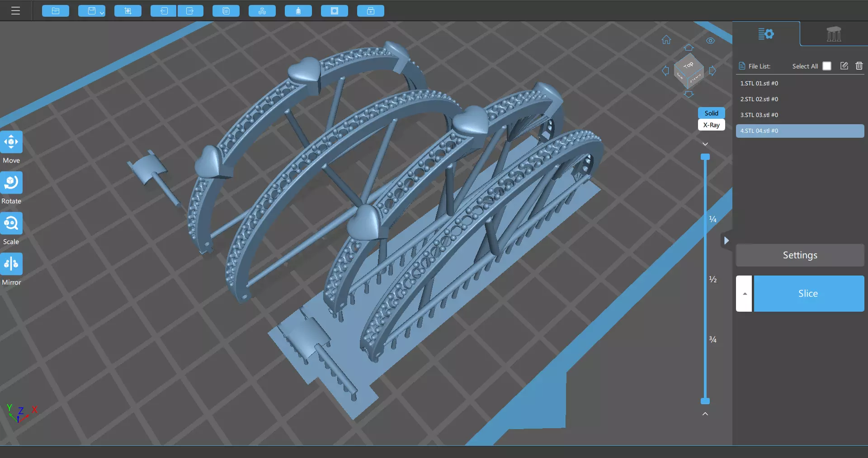Image resolution: width=868 pixels, height=458 pixels.
Task: Select file 3.STL 03.stl #0
Action: coord(800,115)
